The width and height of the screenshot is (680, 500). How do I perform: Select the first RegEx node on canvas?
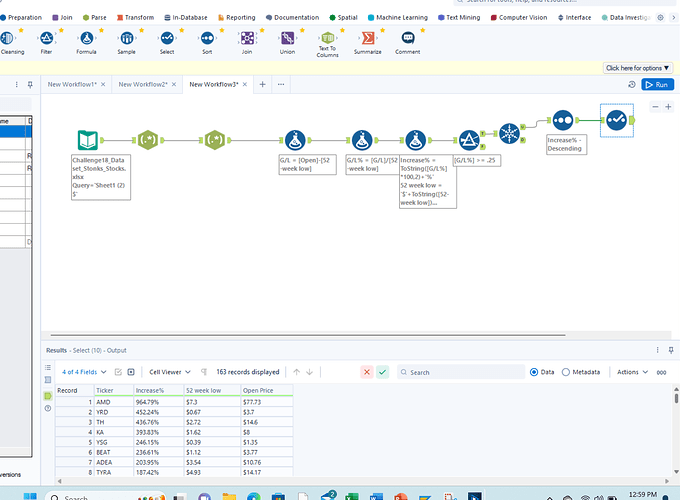click(148, 140)
